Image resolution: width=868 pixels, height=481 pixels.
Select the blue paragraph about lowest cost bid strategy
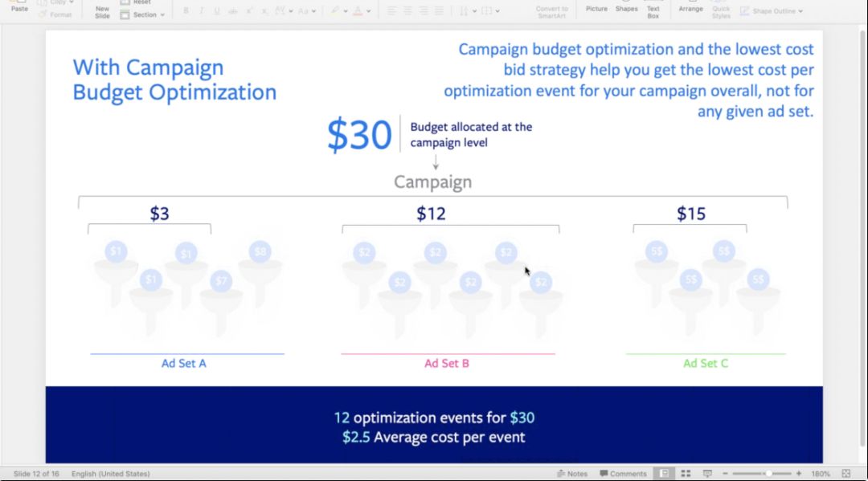pos(628,80)
